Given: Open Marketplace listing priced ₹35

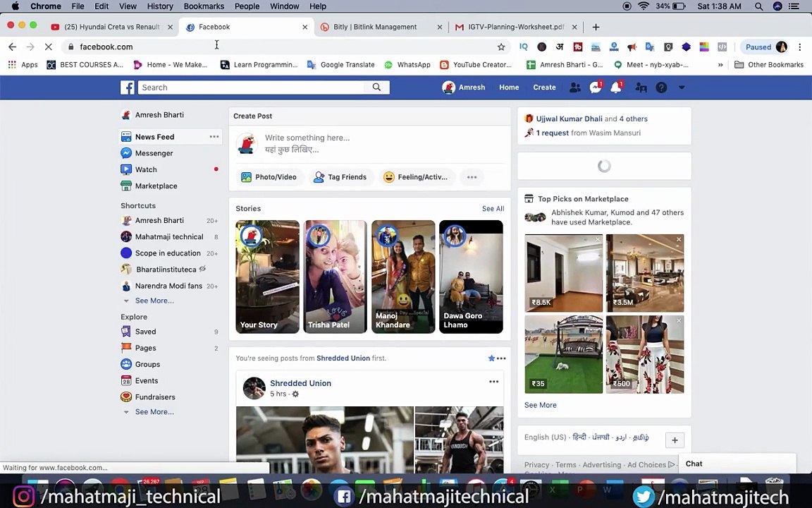Looking at the screenshot, I should click(x=563, y=355).
